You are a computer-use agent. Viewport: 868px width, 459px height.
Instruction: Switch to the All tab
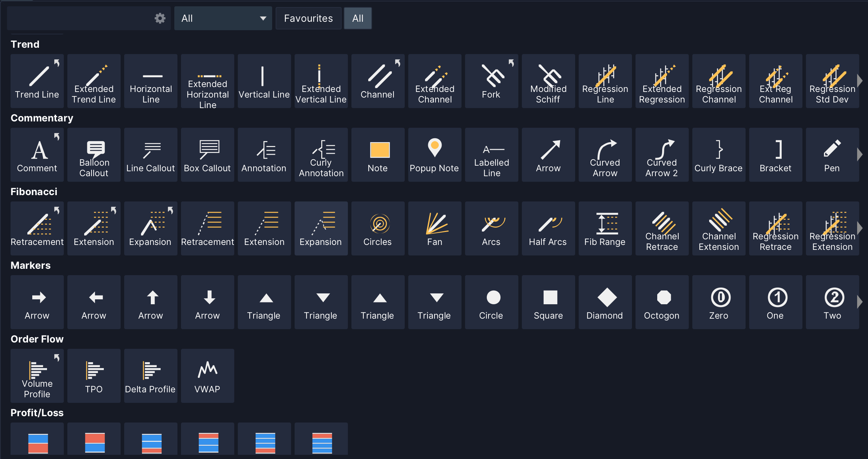coord(357,18)
